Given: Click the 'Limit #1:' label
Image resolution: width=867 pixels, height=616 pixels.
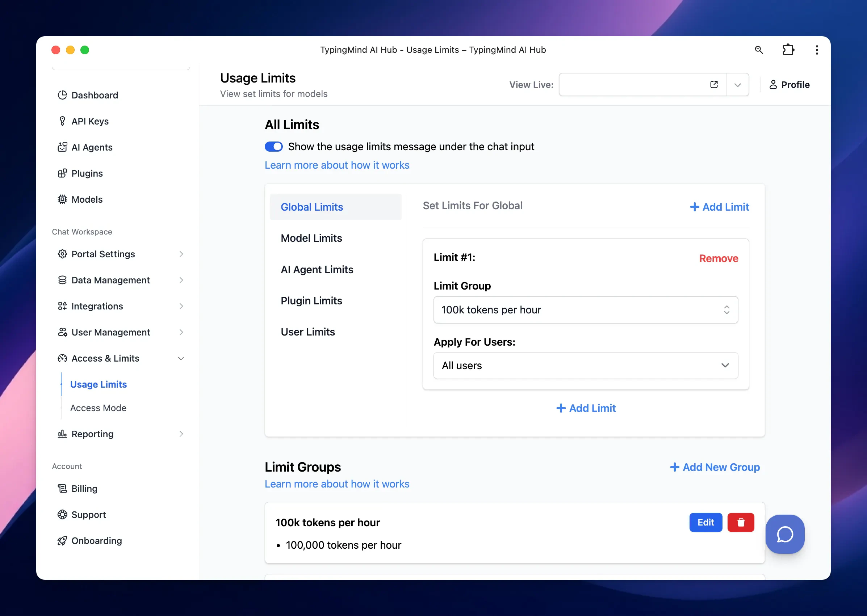Looking at the screenshot, I should pyautogui.click(x=455, y=258).
